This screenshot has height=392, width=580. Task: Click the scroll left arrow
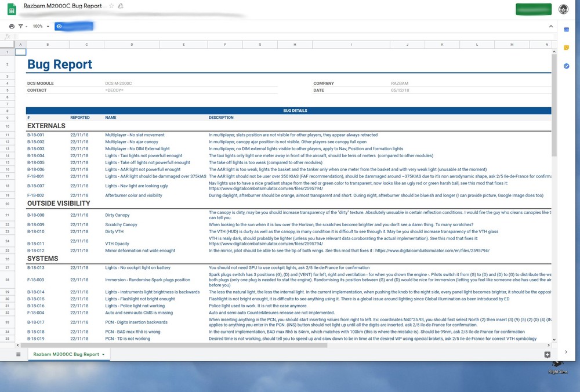pyautogui.click(x=18, y=345)
